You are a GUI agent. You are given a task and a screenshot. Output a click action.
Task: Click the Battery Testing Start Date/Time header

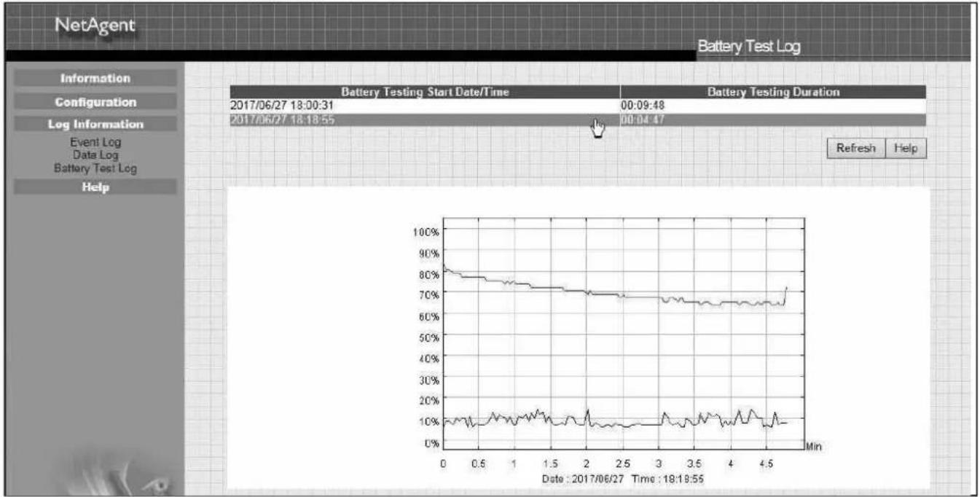coord(425,92)
